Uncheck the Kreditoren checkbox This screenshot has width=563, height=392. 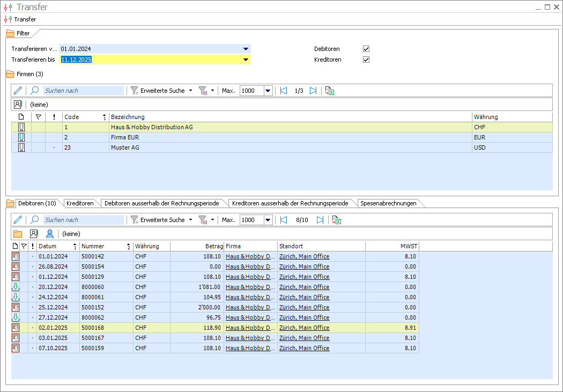[366, 60]
